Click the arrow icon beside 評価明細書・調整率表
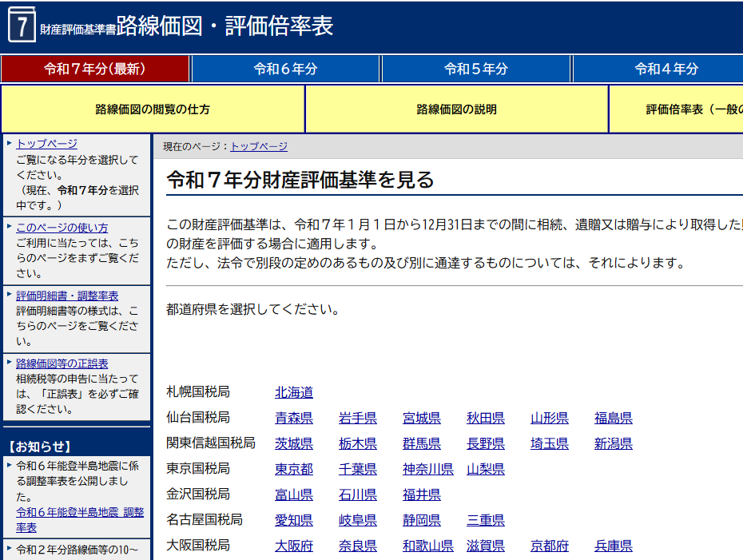The height and width of the screenshot is (560, 743). [7, 293]
